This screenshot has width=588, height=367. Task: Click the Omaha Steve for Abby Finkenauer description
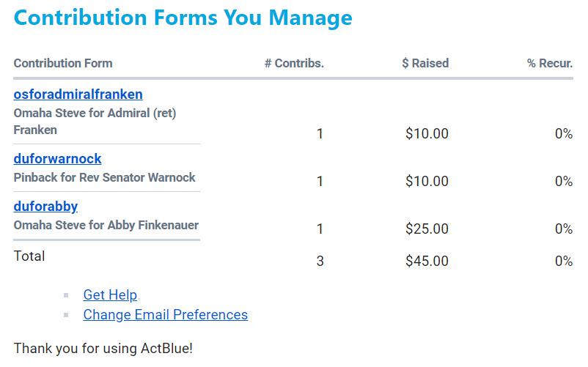pos(106,225)
